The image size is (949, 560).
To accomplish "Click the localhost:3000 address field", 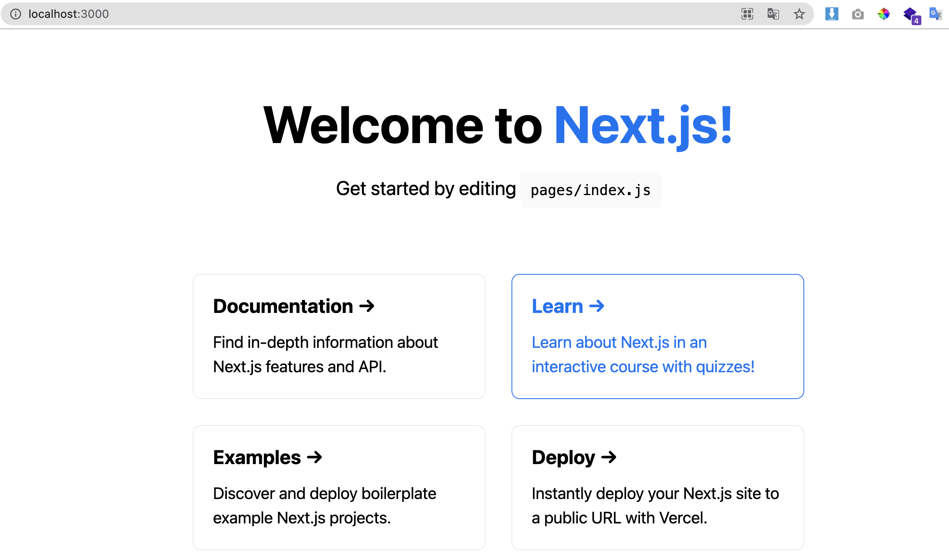I will pos(68,14).
